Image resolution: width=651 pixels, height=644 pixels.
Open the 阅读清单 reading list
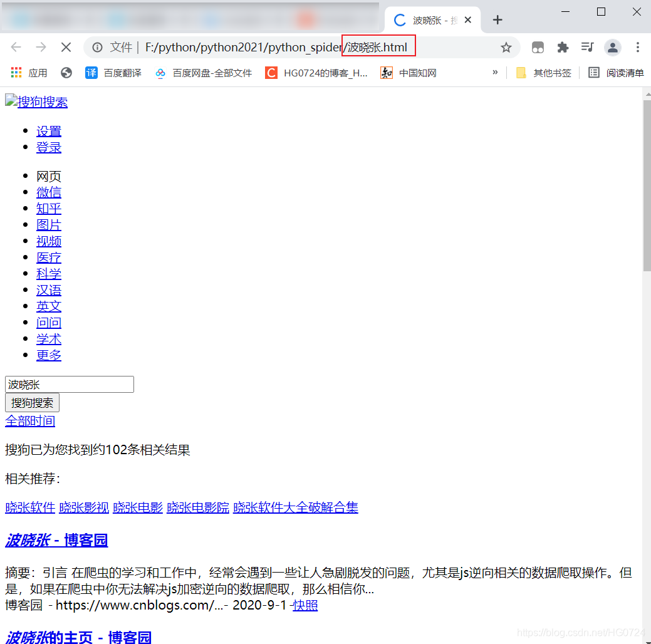616,73
